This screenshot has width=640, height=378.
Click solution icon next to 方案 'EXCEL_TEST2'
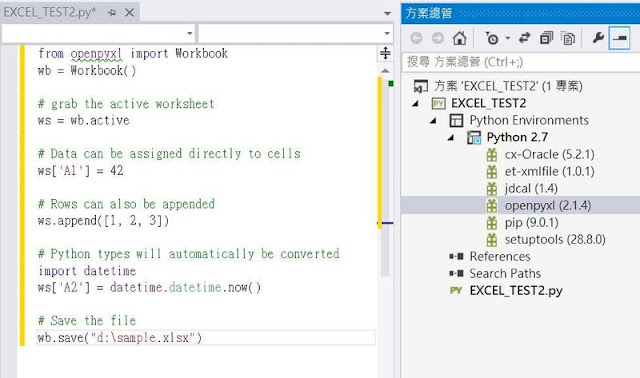tap(420, 86)
